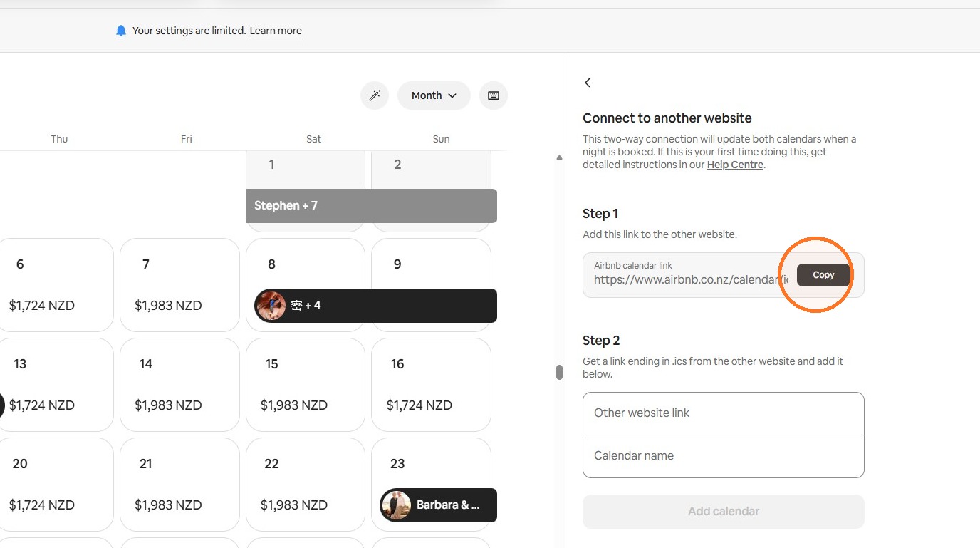Click the blue notification bell icon

pos(121,31)
